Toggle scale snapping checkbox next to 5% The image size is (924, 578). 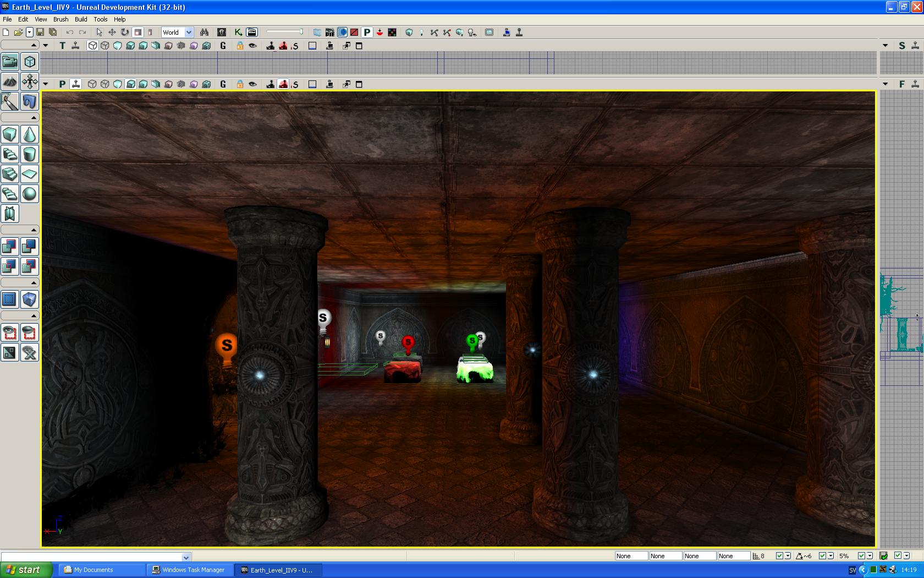(861, 556)
